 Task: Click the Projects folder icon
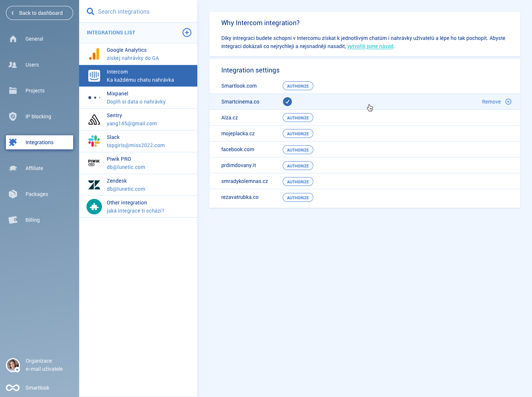point(13,91)
